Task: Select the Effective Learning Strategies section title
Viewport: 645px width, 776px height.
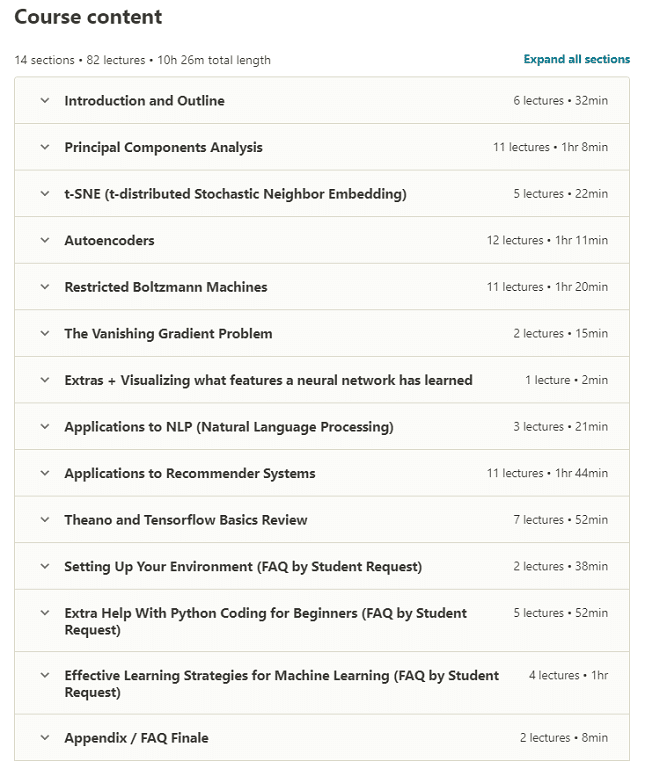Action: click(282, 683)
